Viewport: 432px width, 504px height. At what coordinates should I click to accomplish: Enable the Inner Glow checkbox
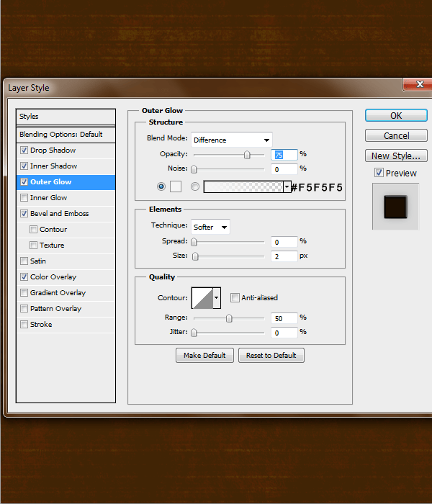(x=24, y=198)
